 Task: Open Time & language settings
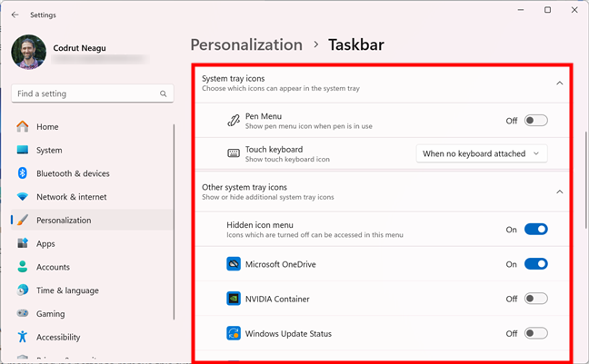[92, 290]
